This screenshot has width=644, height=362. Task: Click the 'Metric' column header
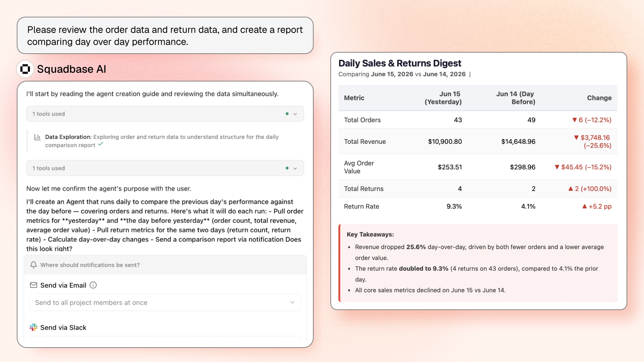(x=354, y=98)
